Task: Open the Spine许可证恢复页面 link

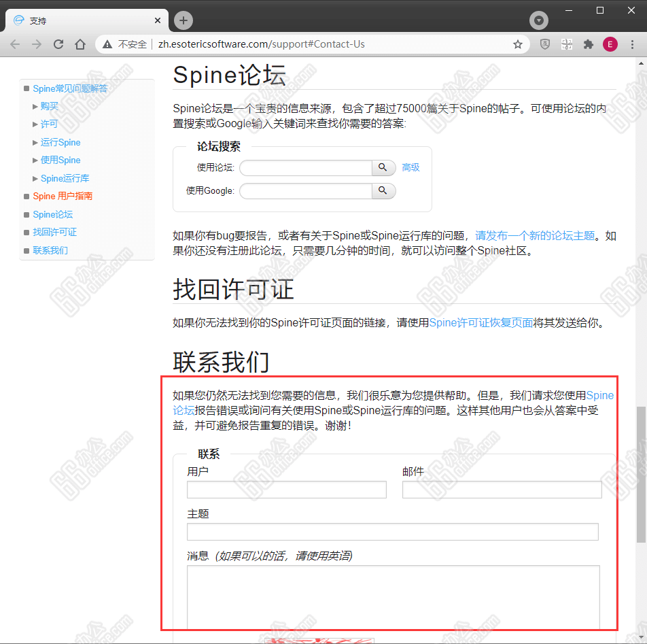Action: [481, 323]
